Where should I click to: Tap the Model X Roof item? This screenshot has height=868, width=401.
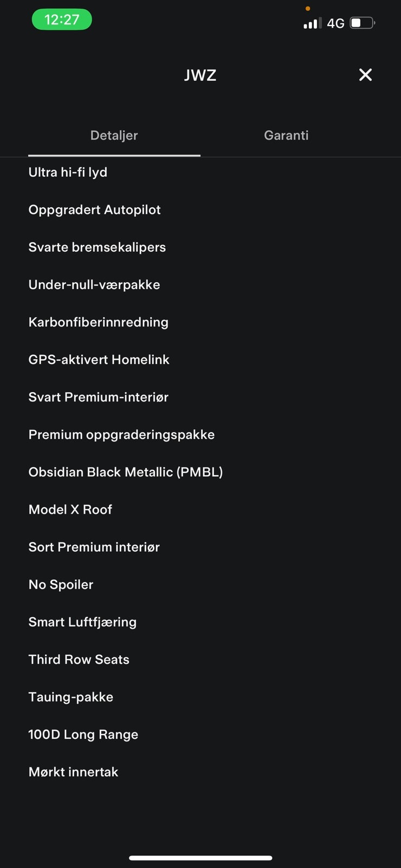(70, 509)
